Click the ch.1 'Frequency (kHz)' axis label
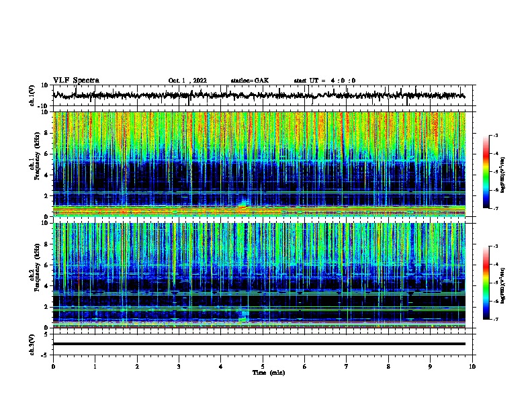 pyautogui.click(x=37, y=156)
